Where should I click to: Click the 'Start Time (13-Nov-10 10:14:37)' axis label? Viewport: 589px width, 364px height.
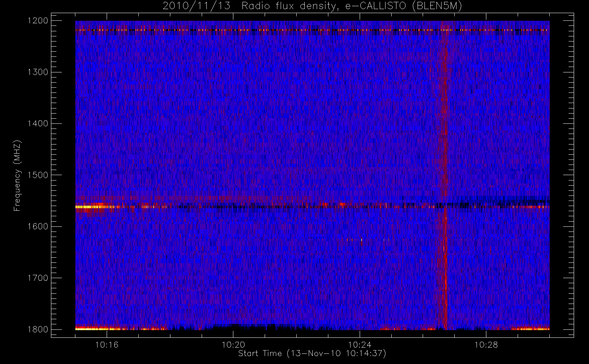312,353
